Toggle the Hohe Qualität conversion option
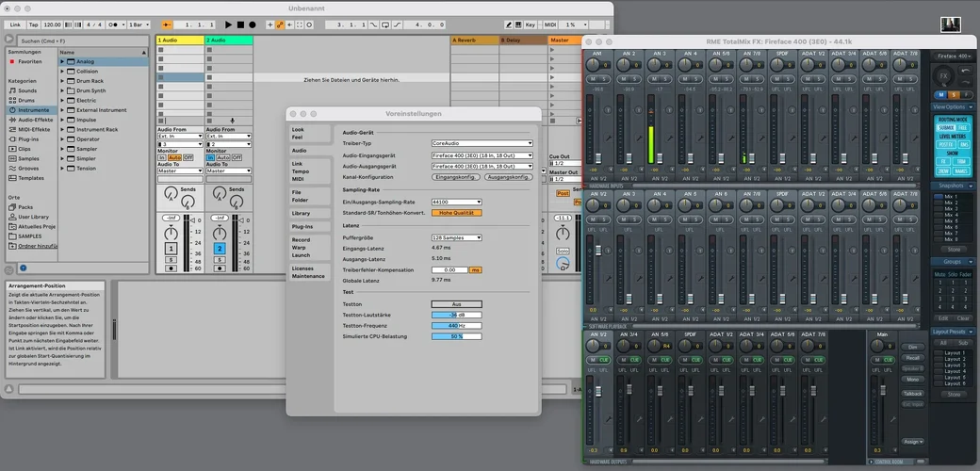 456,212
